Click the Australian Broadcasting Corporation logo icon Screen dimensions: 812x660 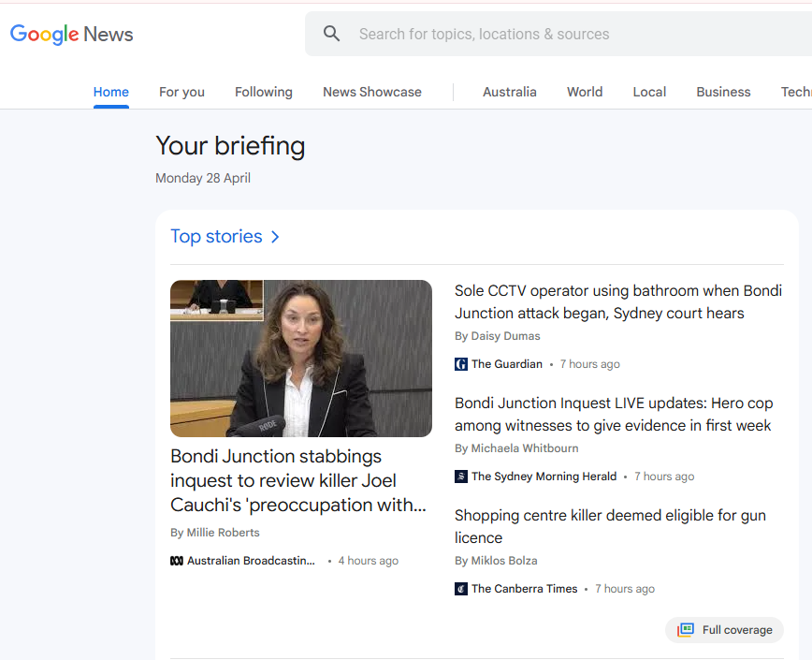(177, 560)
